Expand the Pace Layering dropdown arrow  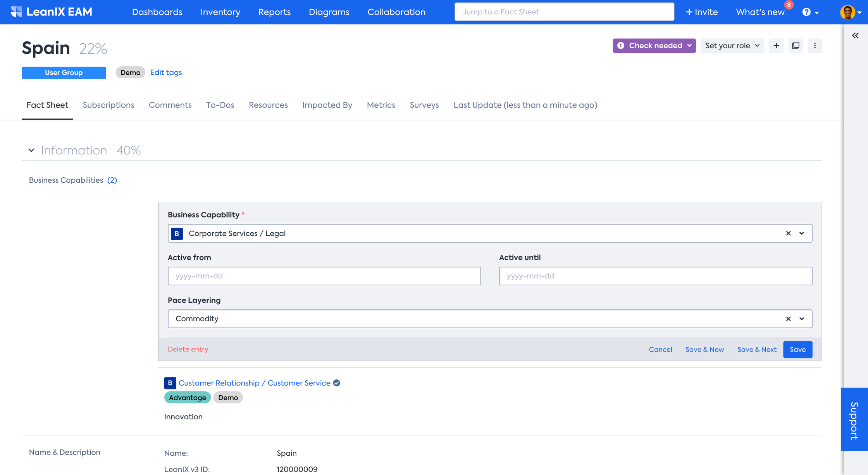(x=802, y=319)
